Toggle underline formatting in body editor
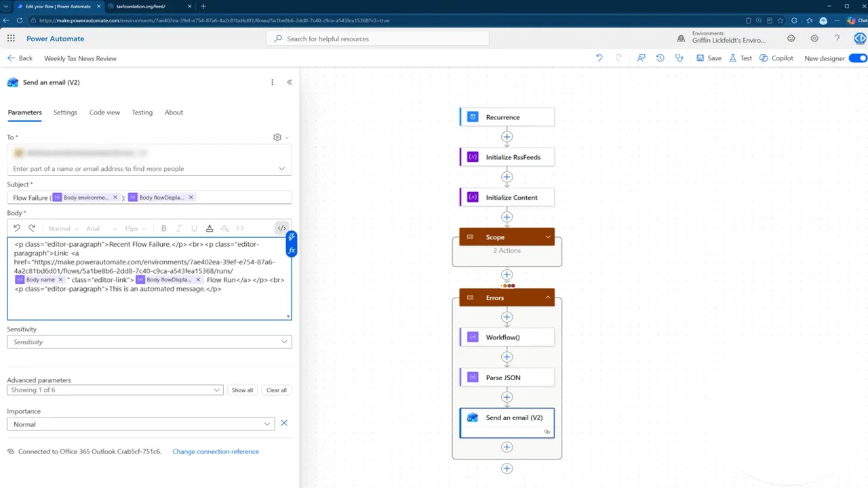Image resolution: width=868 pixels, height=488 pixels. point(194,228)
